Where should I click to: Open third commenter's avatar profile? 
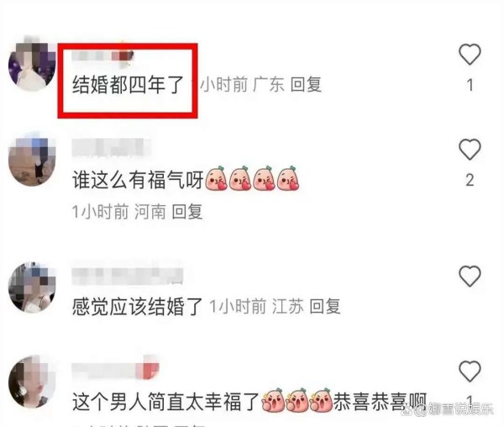[32, 287]
